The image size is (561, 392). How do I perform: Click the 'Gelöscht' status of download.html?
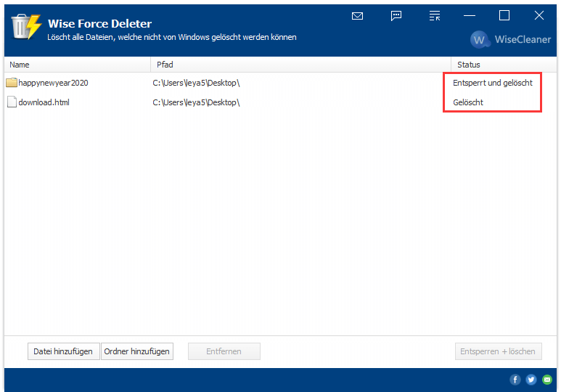[468, 102]
